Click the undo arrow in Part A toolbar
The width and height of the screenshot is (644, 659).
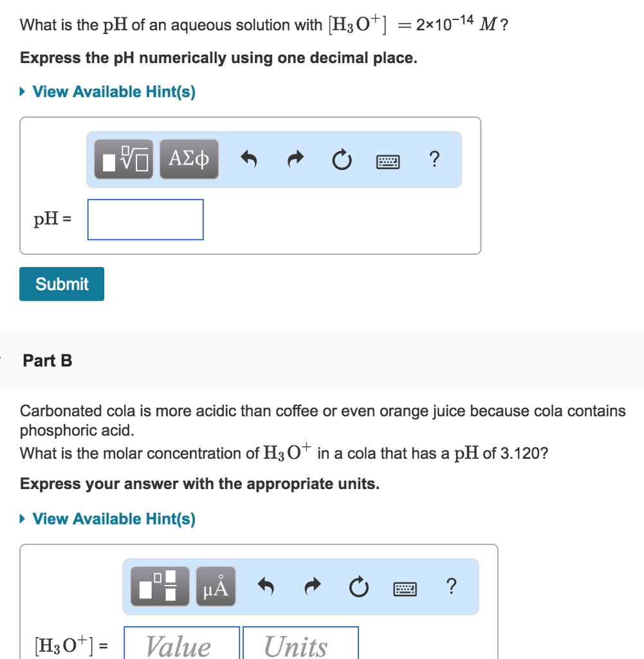pyautogui.click(x=249, y=159)
